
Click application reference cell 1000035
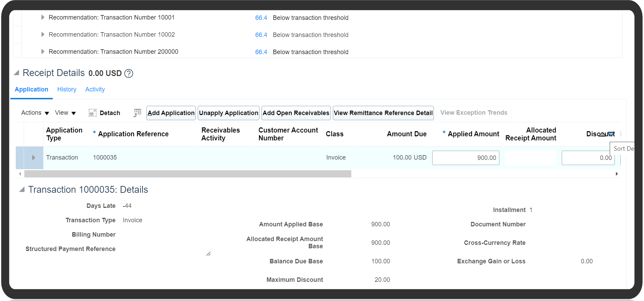click(105, 158)
